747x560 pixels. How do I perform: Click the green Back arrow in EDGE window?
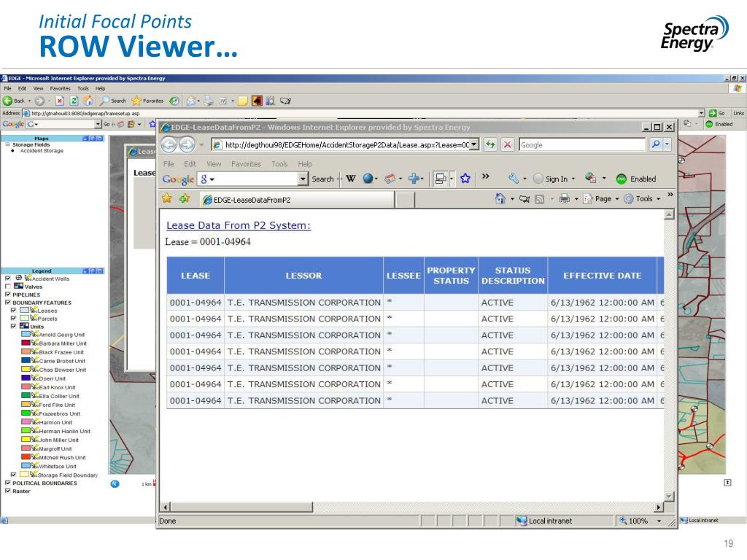pos(7,101)
